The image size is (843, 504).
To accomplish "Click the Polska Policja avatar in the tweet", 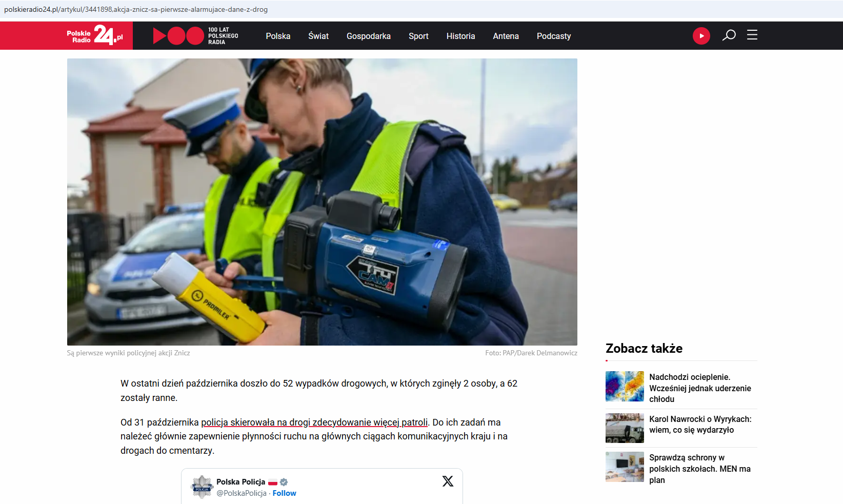I will 202,487.
